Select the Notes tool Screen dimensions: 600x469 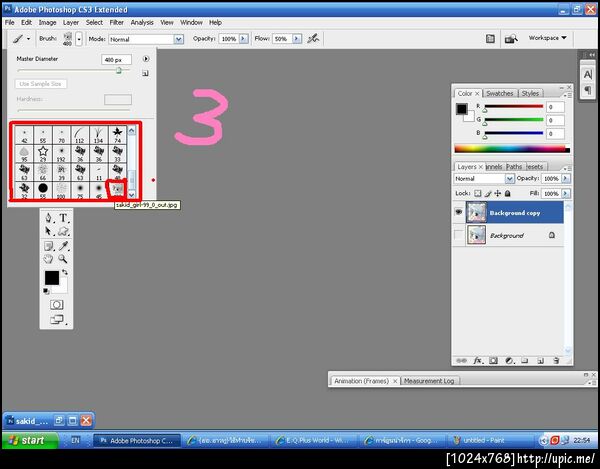(48, 246)
